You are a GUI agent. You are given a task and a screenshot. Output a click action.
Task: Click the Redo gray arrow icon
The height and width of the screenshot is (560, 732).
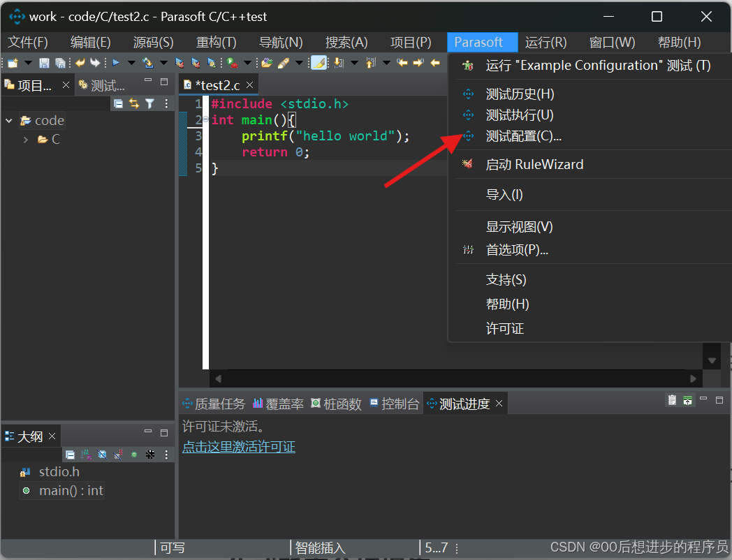pos(95,63)
